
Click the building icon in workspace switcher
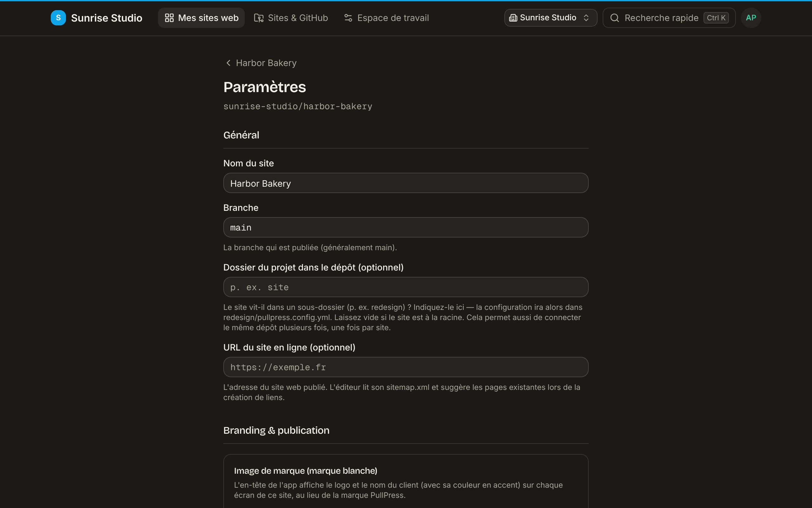click(513, 18)
